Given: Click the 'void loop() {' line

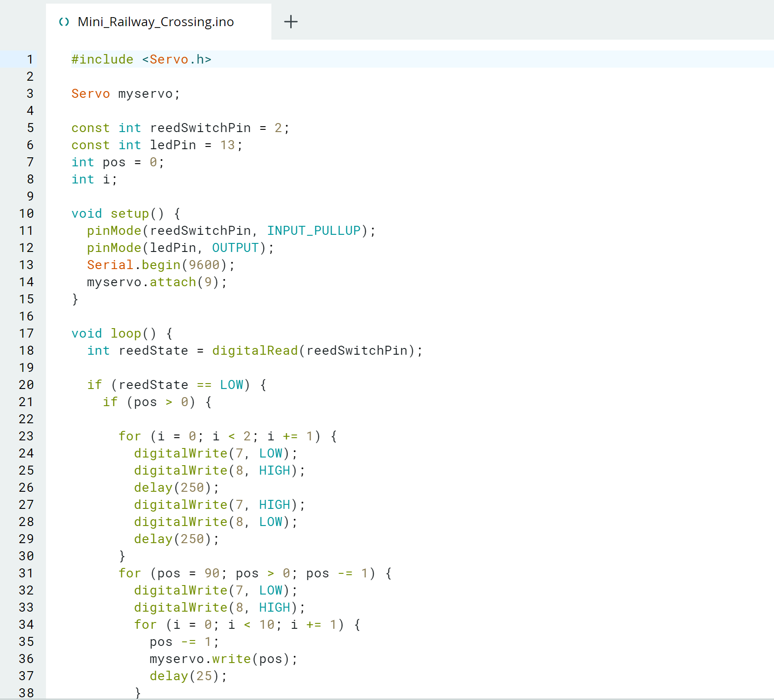Looking at the screenshot, I should 122,334.
